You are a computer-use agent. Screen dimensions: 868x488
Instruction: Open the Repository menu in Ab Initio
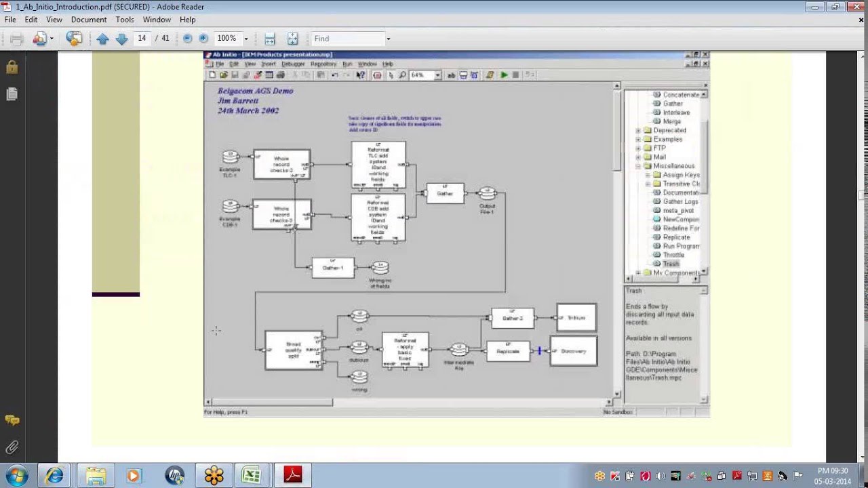click(x=323, y=64)
